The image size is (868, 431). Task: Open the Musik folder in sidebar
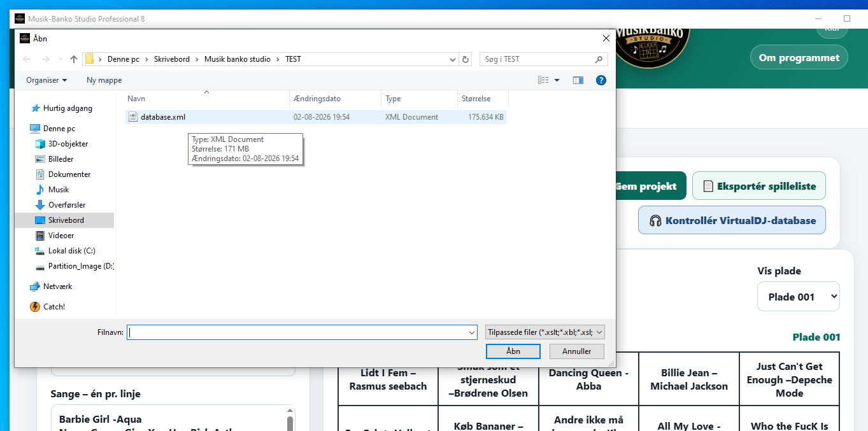[x=58, y=190]
